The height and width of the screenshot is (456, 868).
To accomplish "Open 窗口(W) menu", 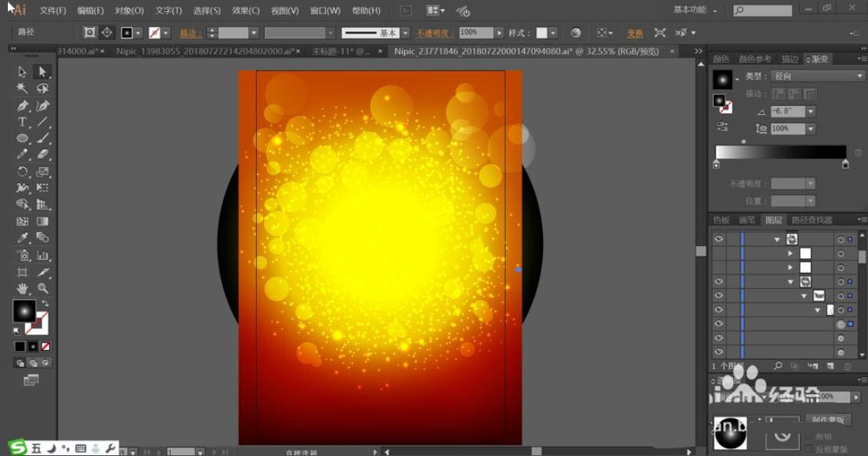I will coord(325,10).
